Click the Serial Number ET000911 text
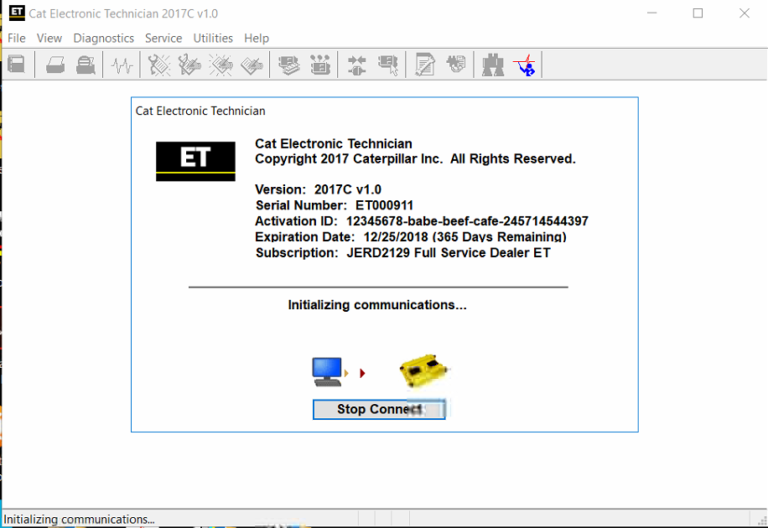 pyautogui.click(x=334, y=205)
